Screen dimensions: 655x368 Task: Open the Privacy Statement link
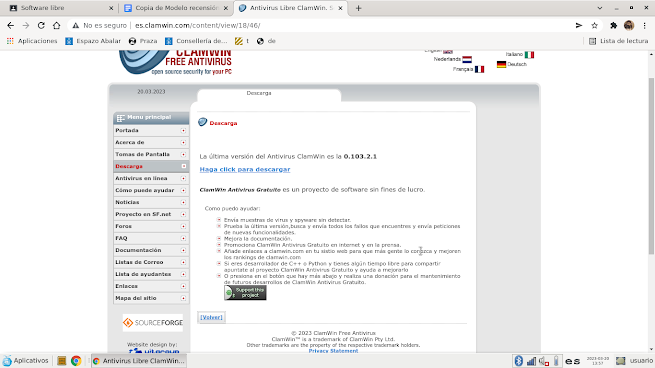[333, 351]
